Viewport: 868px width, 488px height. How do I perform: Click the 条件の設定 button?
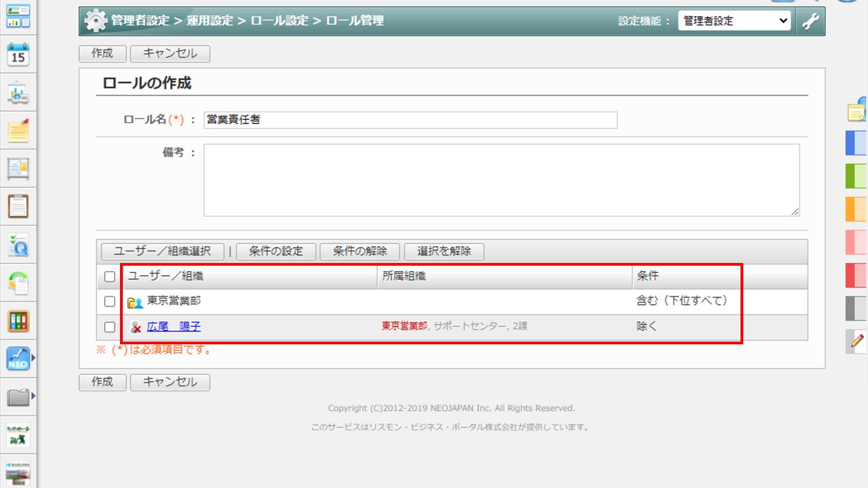pos(276,251)
